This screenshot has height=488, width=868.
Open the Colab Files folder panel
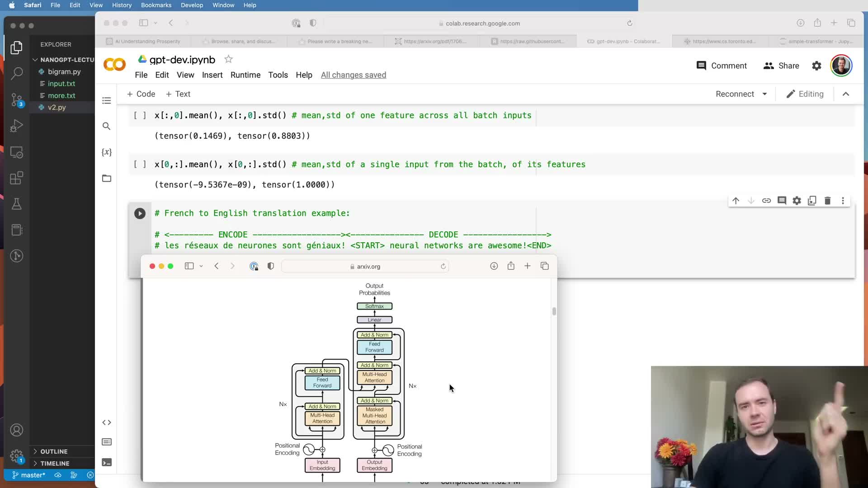[x=107, y=178]
